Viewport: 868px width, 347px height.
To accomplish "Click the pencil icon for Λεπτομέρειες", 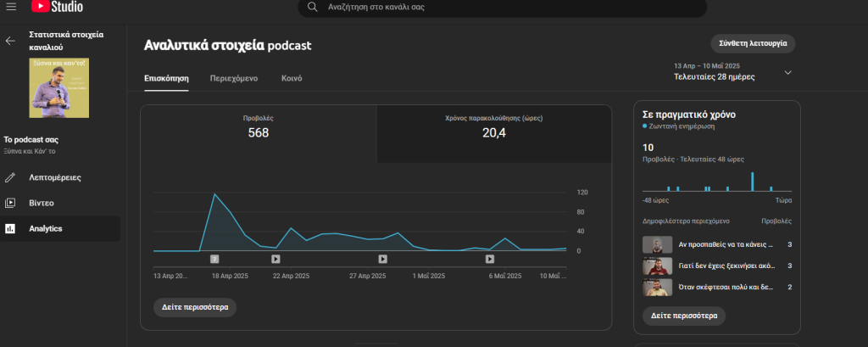I will tap(11, 178).
